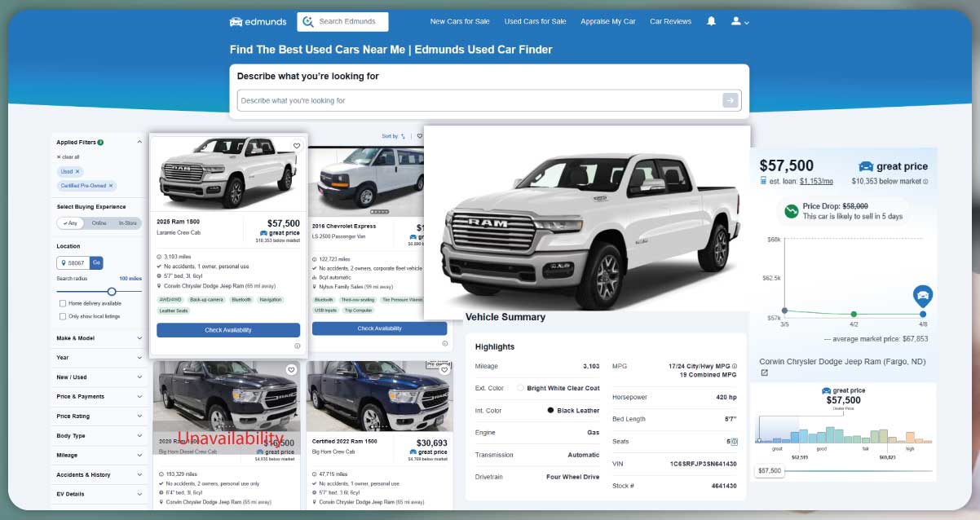Collapse the Applied Filters section

139,142
